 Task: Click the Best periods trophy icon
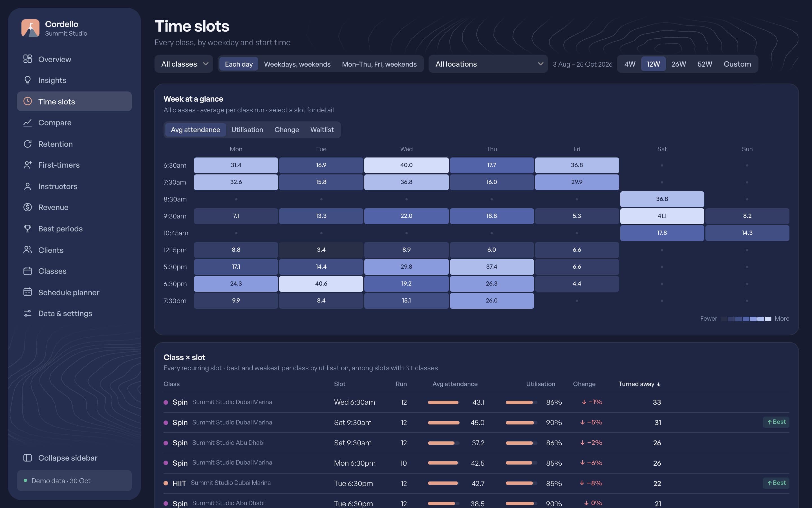pos(28,229)
